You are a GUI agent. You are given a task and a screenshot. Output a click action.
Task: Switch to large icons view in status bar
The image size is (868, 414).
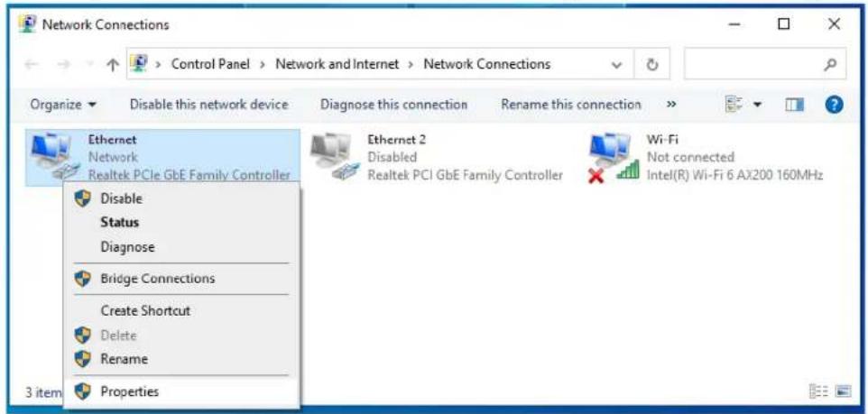pyautogui.click(x=843, y=391)
